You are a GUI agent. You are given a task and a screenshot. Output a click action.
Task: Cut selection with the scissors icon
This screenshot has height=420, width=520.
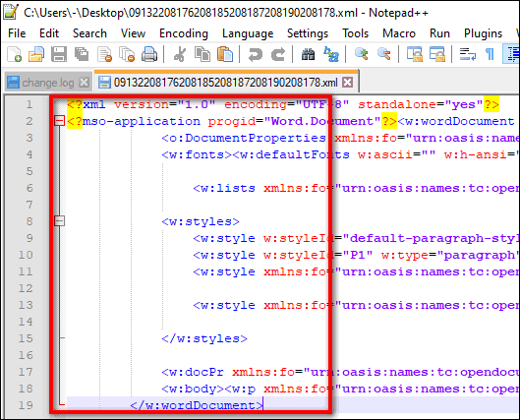[x=180, y=54]
